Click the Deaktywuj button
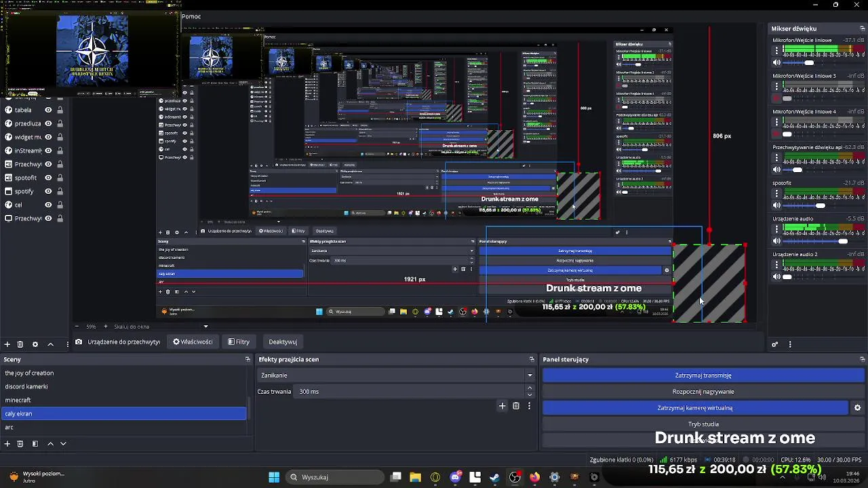This screenshot has height=488, width=868. [x=283, y=342]
